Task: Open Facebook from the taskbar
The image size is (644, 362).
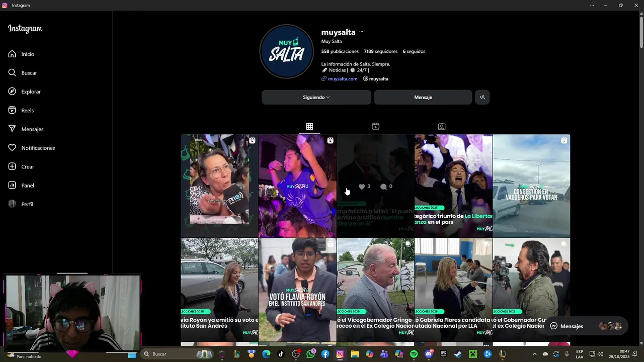Action: 325,354
